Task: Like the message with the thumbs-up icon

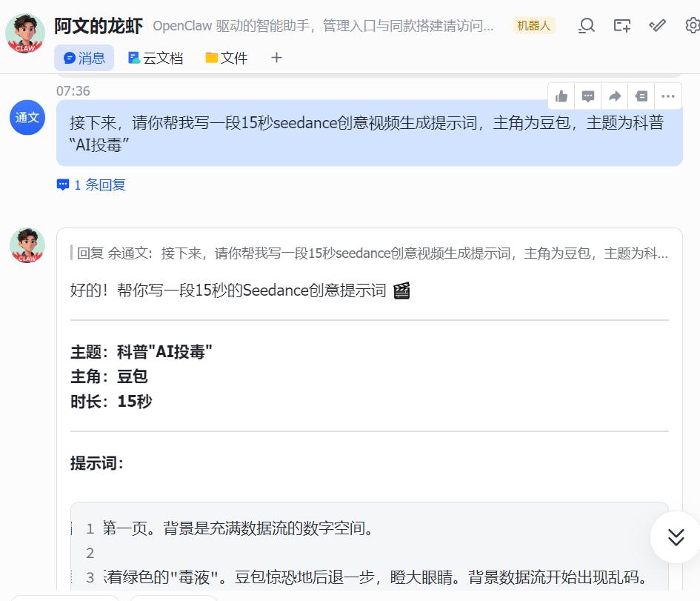Action: point(561,96)
